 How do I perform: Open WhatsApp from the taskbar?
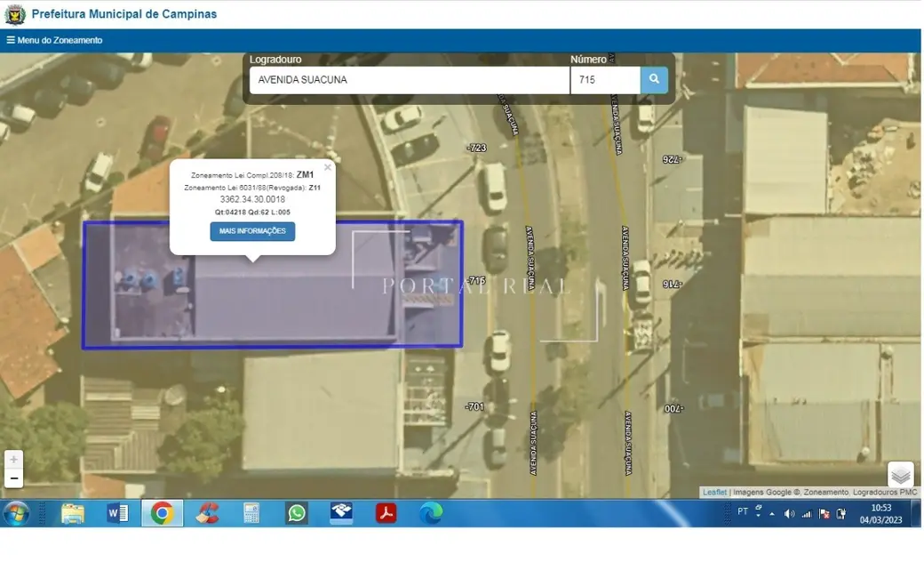(297, 513)
